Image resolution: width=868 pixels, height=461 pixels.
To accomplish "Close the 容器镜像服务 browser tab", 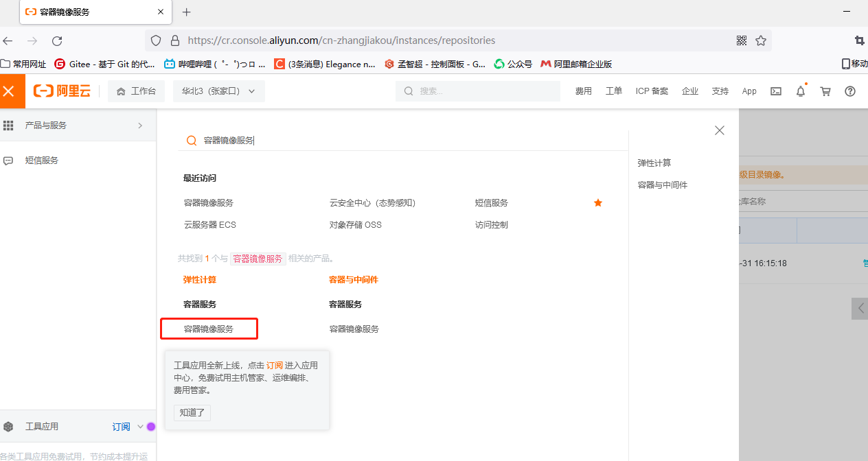I will tap(161, 12).
